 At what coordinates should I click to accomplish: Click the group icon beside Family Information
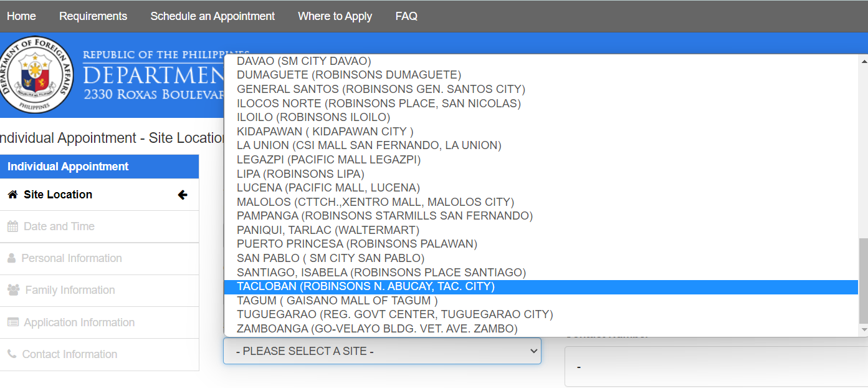click(x=13, y=290)
